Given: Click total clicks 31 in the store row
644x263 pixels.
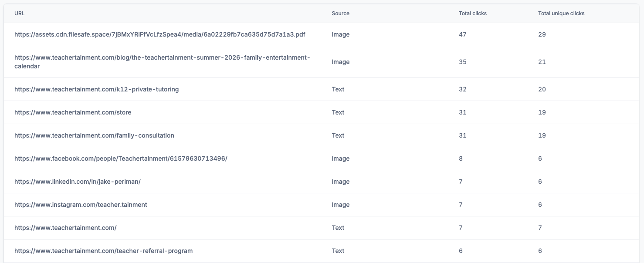Looking at the screenshot, I should 463,112.
